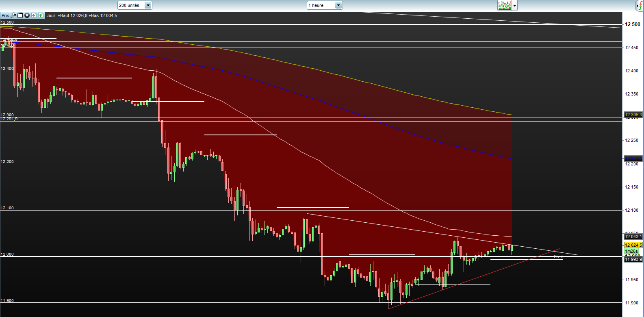Click the 12 350 right axis label
This screenshot has height=317, width=644.
pyautogui.click(x=631, y=94)
